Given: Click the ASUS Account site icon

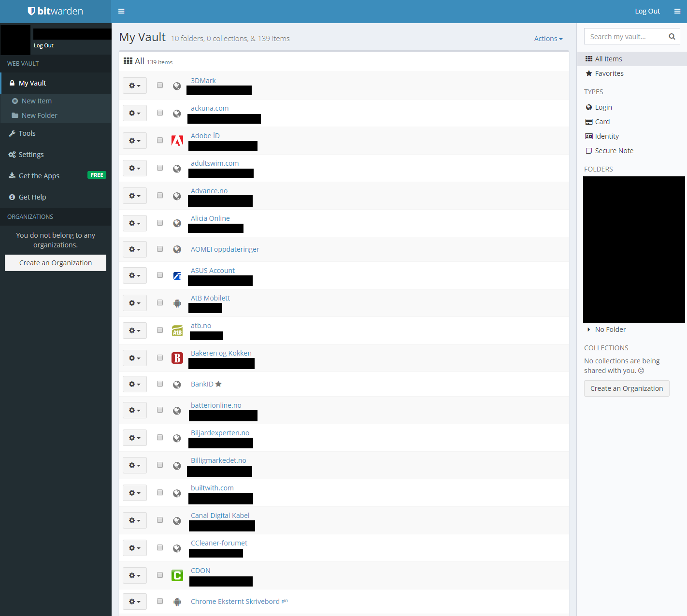Looking at the screenshot, I should pos(177,275).
